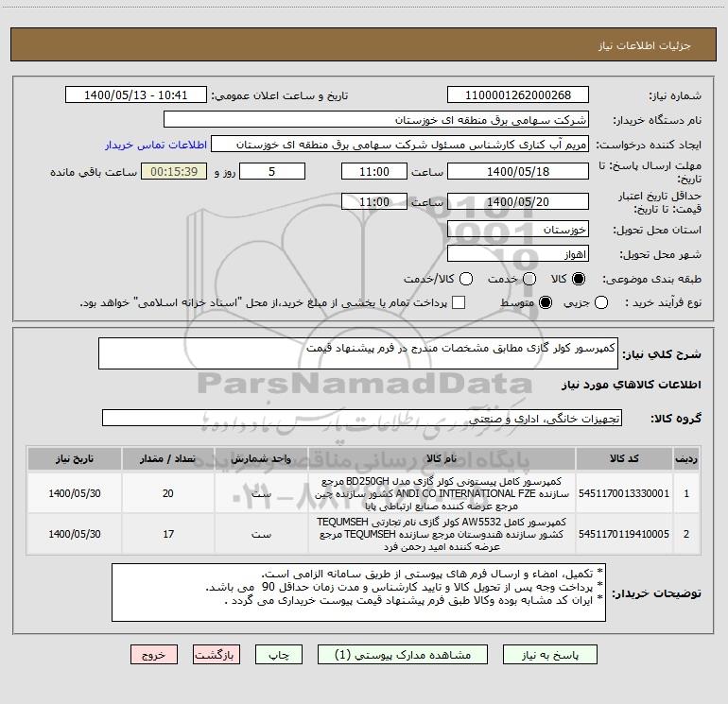Click the گروه کالا field
This screenshot has width=728, height=704.
pos(362,418)
